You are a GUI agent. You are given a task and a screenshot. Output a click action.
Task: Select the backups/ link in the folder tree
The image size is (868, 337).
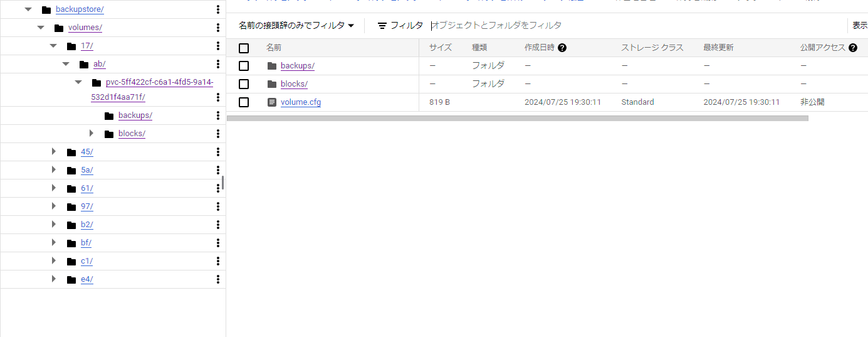point(135,115)
